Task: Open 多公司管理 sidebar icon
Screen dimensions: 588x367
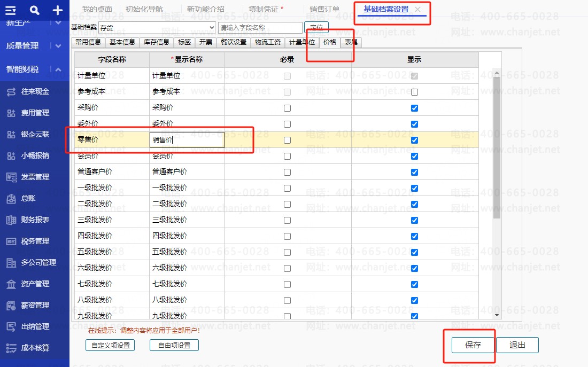Action: 11,262
